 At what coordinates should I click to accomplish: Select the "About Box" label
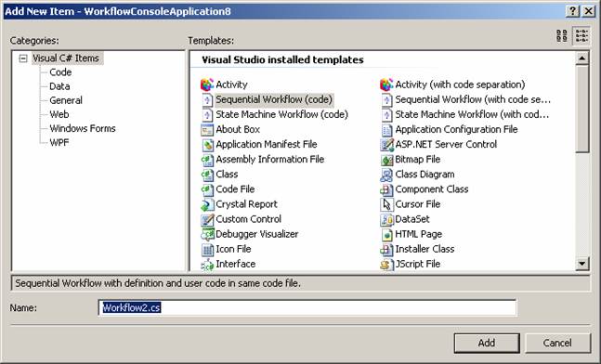click(238, 129)
